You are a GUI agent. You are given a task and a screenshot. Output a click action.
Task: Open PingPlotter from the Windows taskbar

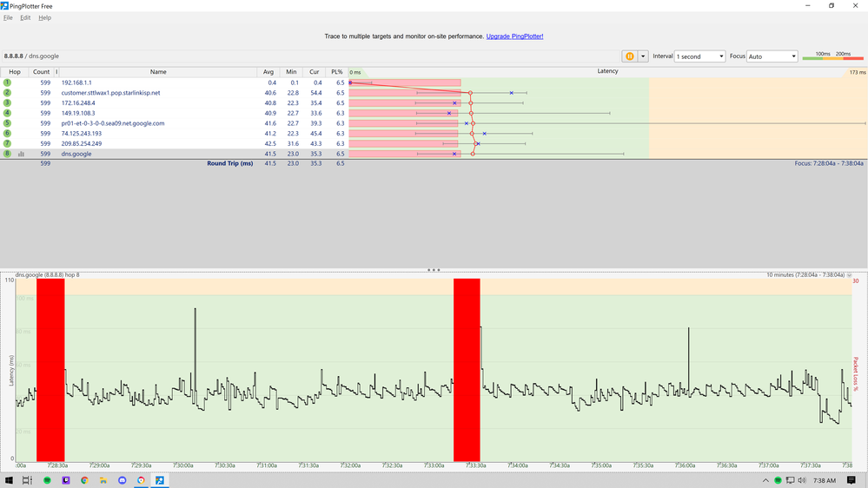(x=160, y=480)
